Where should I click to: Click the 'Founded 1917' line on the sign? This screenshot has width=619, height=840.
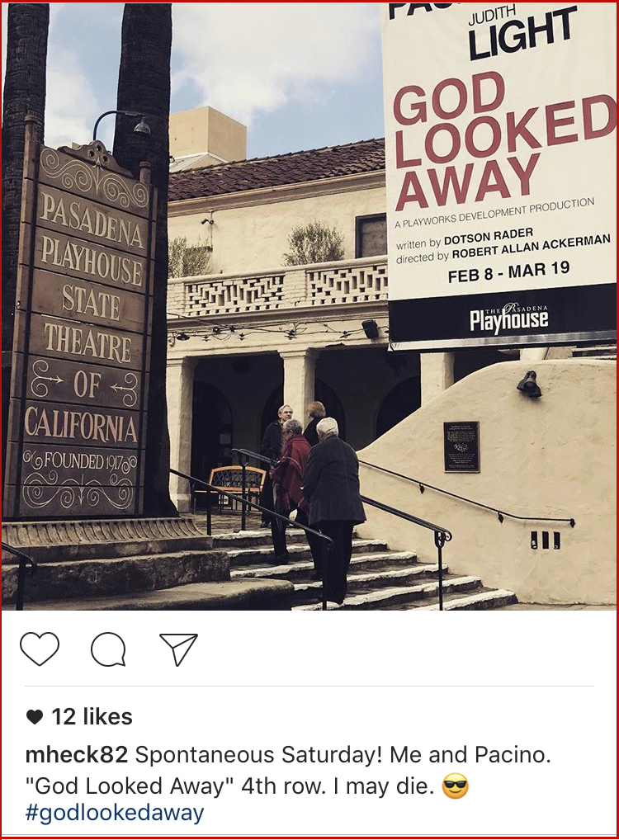80,460
